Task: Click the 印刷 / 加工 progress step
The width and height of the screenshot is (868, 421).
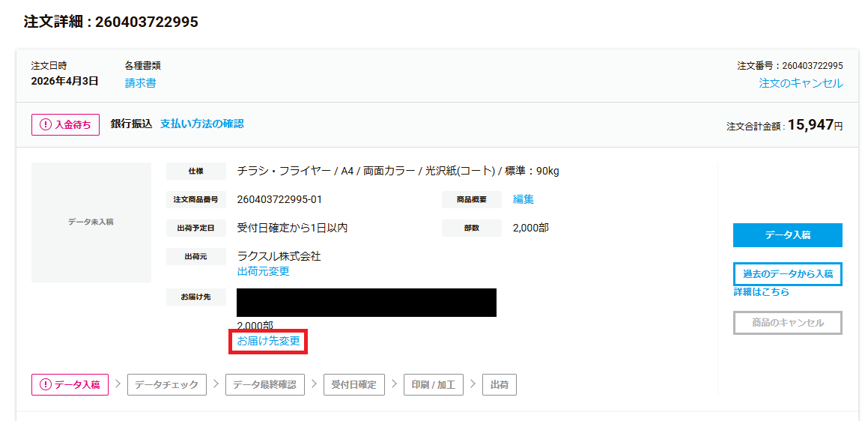Action: tap(434, 385)
